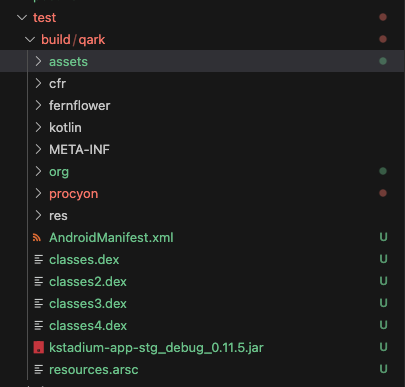Click the file icon beside classes4.dex
This screenshot has height=387, width=405.
[x=39, y=326]
